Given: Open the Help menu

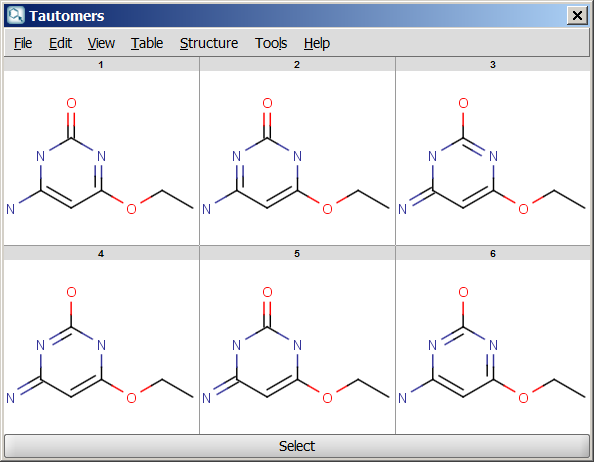Looking at the screenshot, I should click(317, 43).
